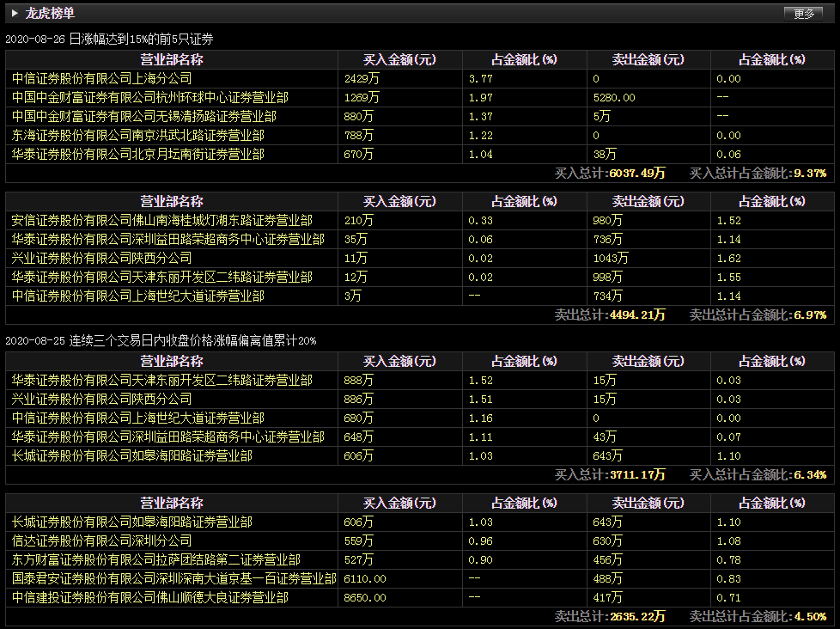
Task: Click sell amount 456万
Action: (607, 560)
